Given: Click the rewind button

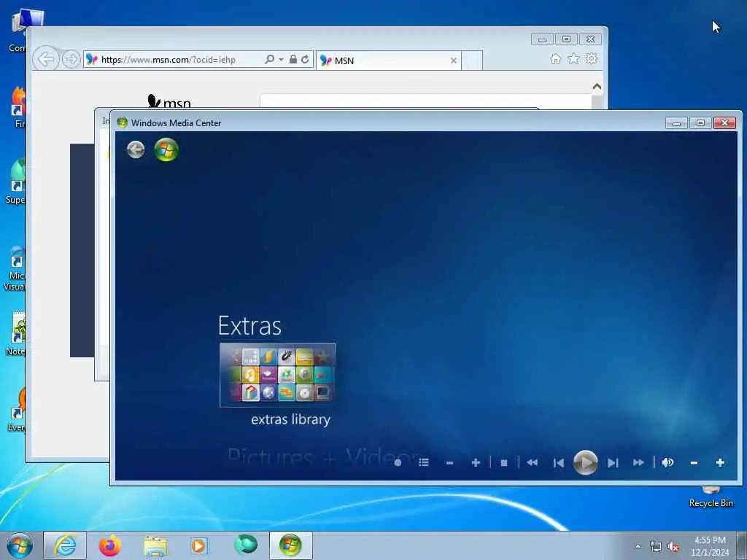Looking at the screenshot, I should coord(532,462).
